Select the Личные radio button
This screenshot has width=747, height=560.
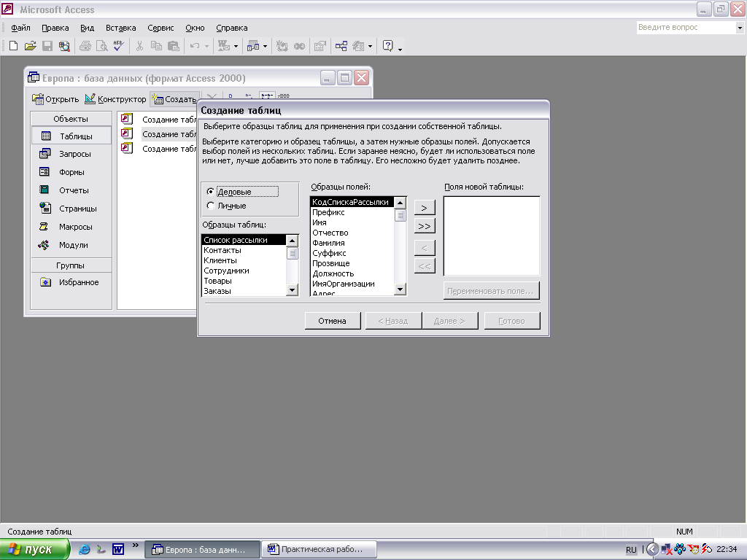(211, 206)
